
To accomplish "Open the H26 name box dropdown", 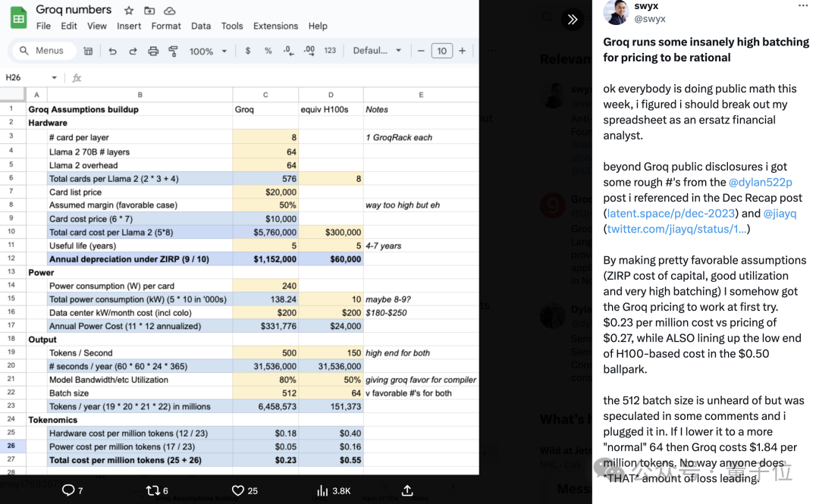I will tap(54, 77).
